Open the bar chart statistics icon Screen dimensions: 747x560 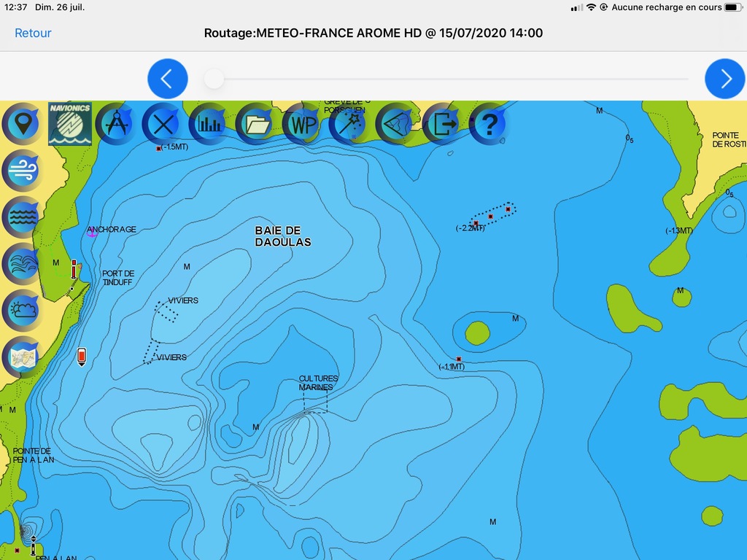[209, 124]
